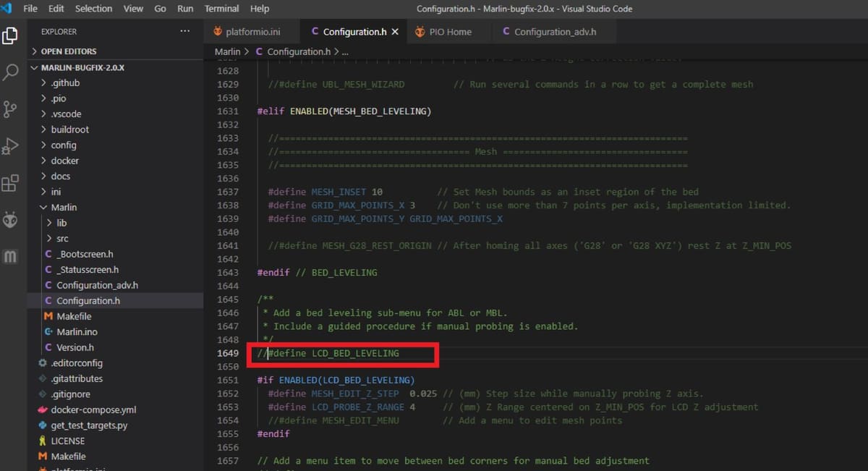The width and height of the screenshot is (868, 471).
Task: Open the Run and Debug view
Action: (x=11, y=146)
